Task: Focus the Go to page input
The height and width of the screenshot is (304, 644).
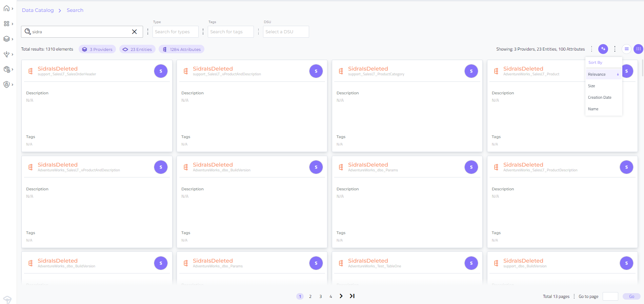Action: [x=610, y=296]
